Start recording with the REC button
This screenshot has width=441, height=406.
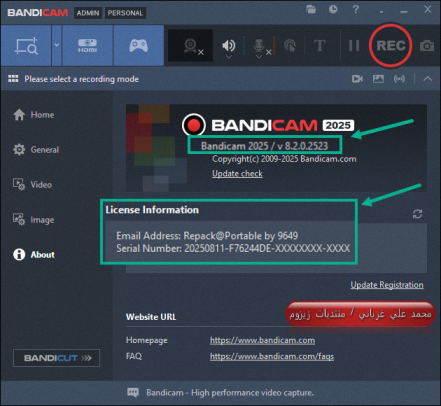390,45
